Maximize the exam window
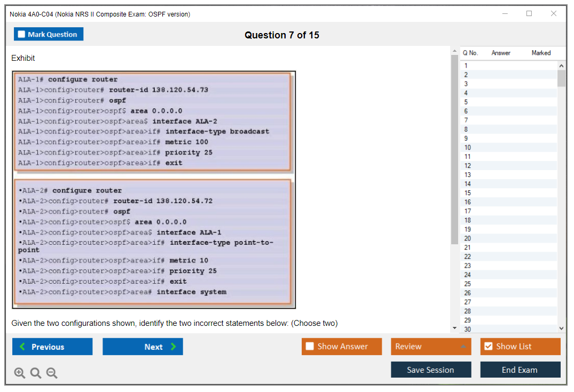 click(529, 14)
